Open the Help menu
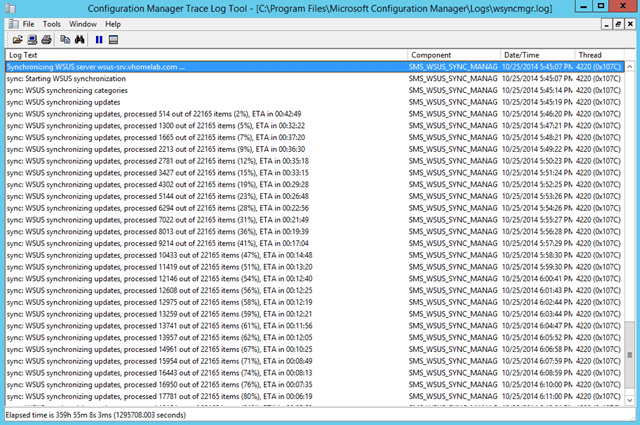This screenshot has width=640, height=425. (113, 23)
